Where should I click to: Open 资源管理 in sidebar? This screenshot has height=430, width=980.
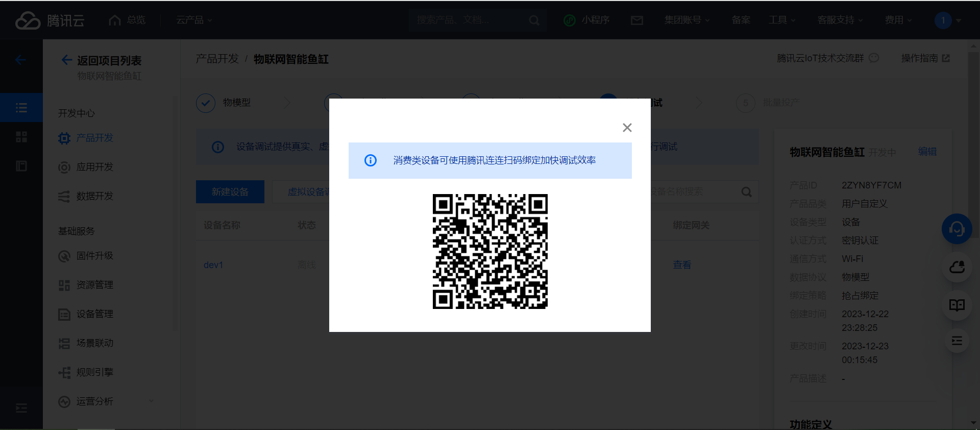[x=95, y=285]
